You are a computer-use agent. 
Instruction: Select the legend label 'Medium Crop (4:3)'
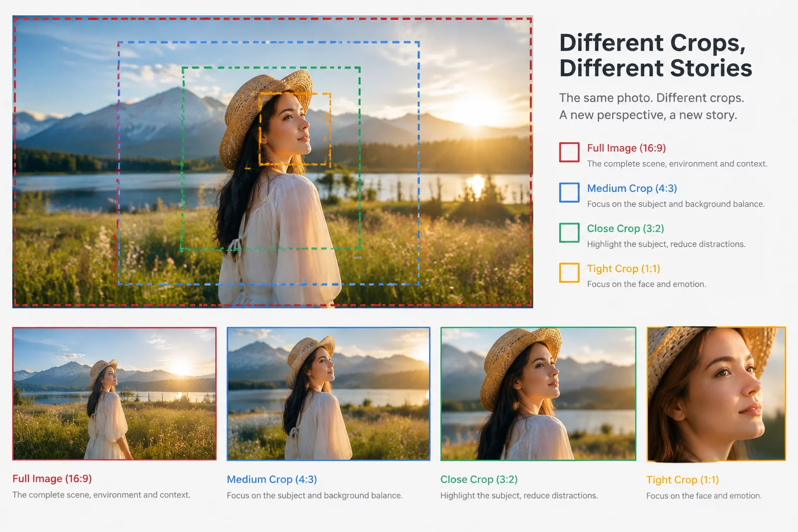click(x=632, y=188)
